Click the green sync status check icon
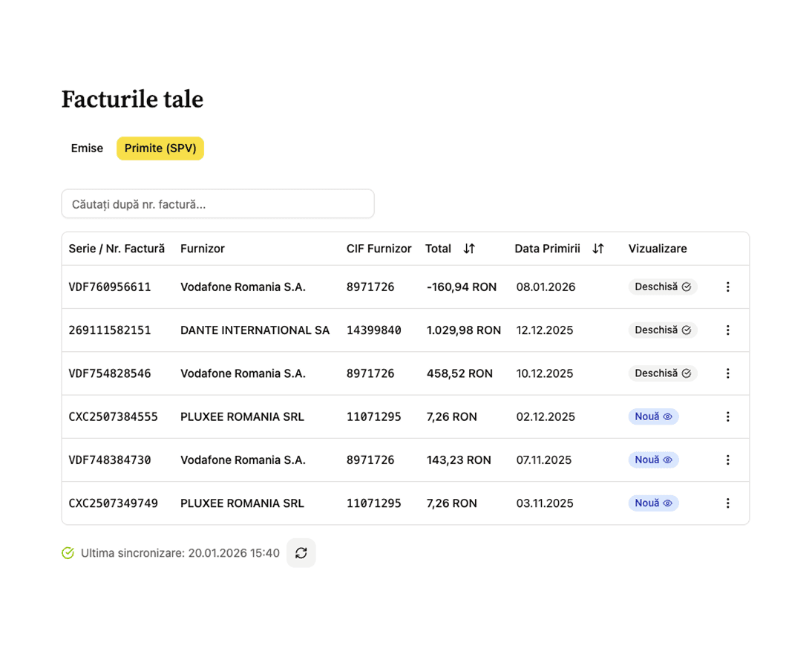The height and width of the screenshot is (657, 812). pos(68,553)
